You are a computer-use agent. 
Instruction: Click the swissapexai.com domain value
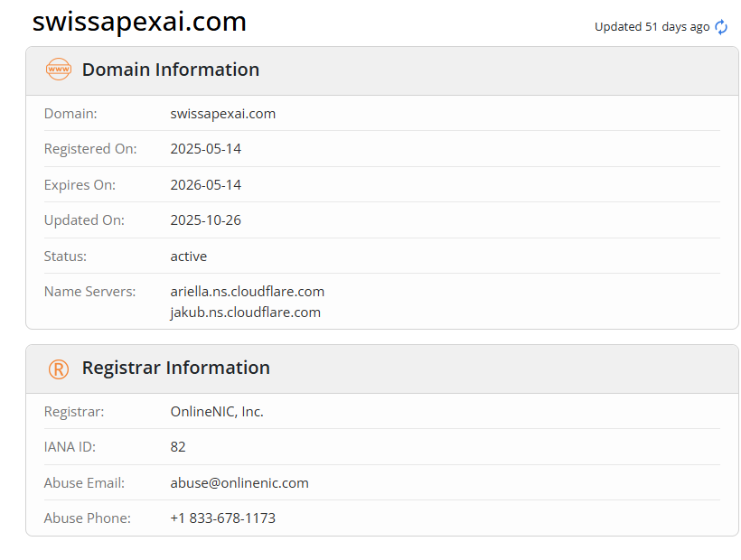point(223,114)
